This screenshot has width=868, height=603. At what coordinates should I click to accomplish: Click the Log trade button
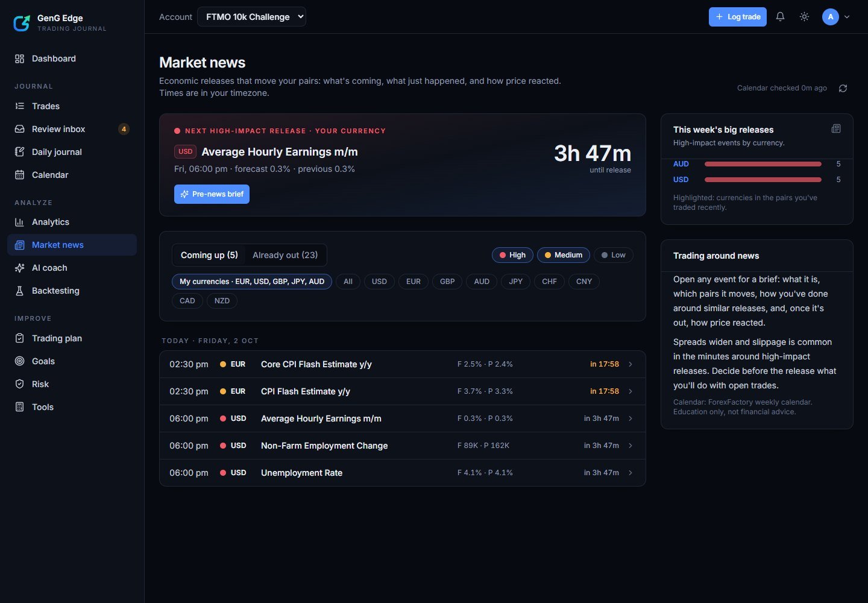(738, 17)
